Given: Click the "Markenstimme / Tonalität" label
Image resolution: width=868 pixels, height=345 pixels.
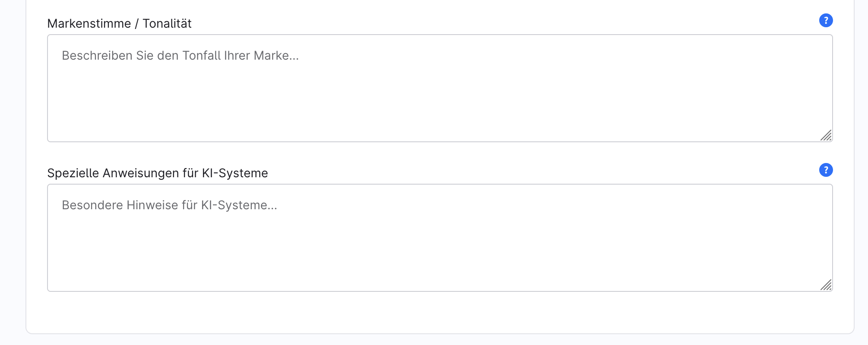Looking at the screenshot, I should click(x=119, y=23).
